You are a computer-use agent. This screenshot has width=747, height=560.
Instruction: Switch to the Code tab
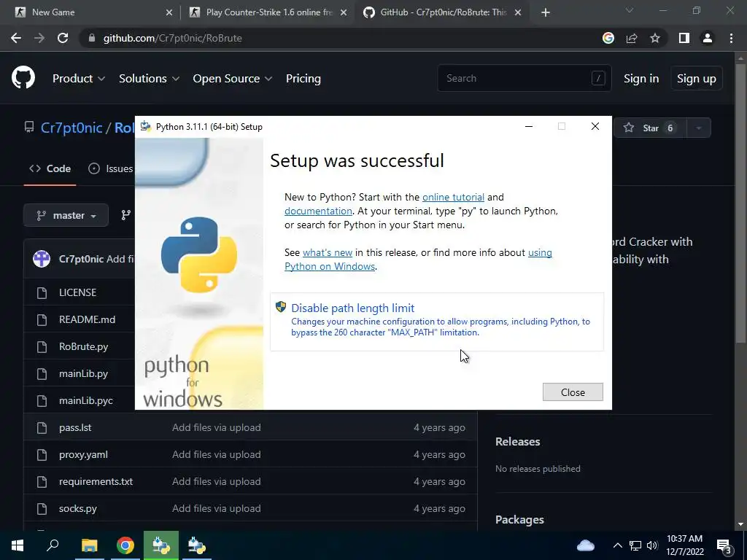[50, 168]
